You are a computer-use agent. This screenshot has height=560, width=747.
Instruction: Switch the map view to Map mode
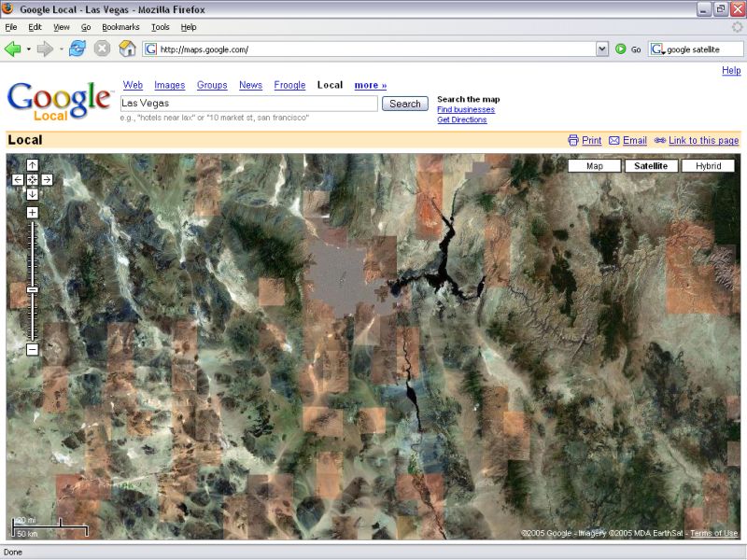pyautogui.click(x=595, y=166)
